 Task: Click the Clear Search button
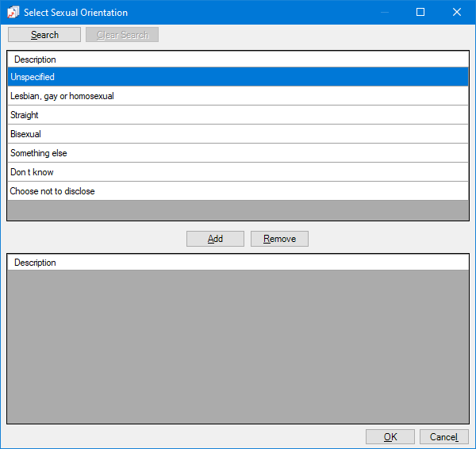[x=122, y=35]
